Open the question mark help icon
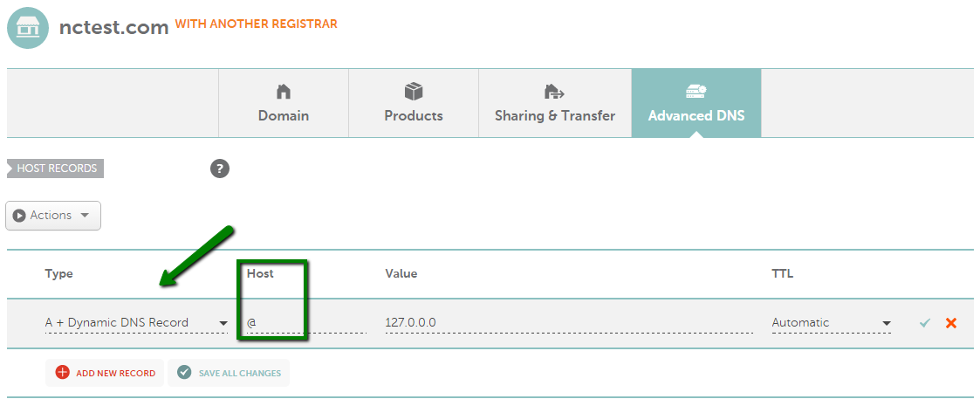This screenshot has height=406, width=980. pos(220,169)
